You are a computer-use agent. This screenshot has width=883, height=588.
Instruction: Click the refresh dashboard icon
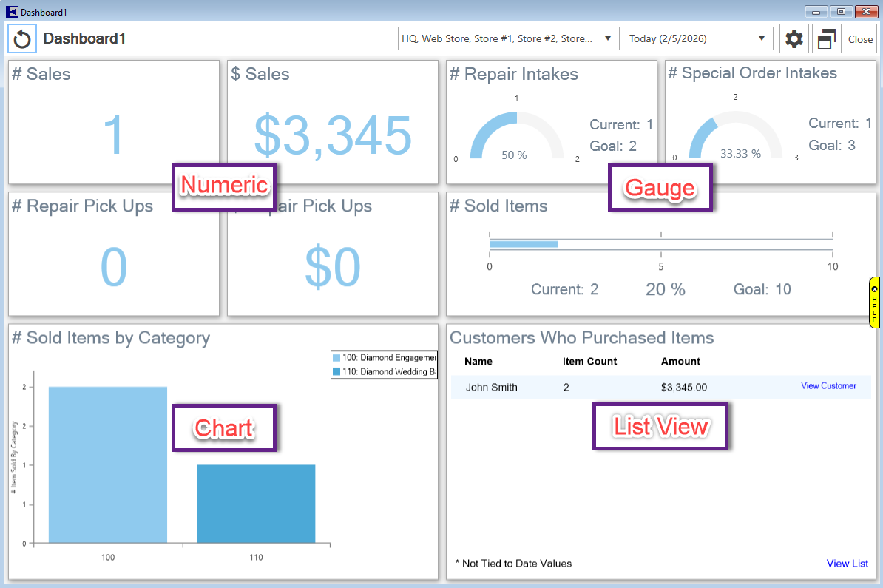22,39
